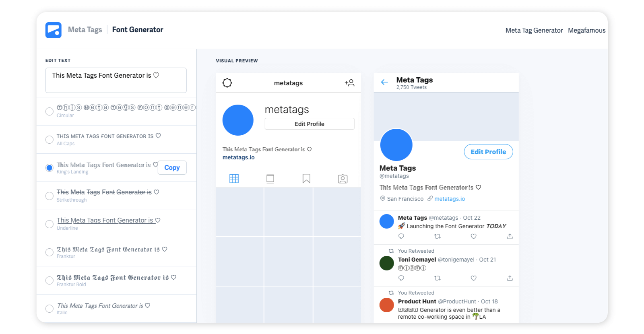Screen dimensions: 644x334
Task: Click the Meta Tags logo icon
Action: point(53,30)
